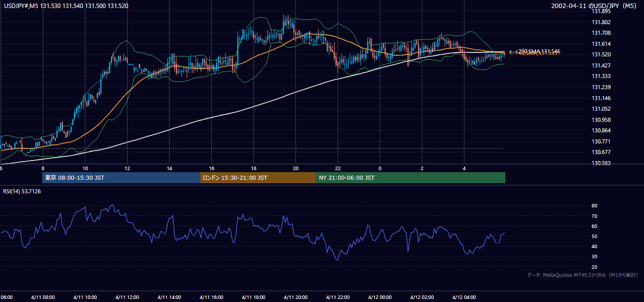This screenshot has height=302, width=644.
Task: Click the 4/11 12:00 bottom time label
Action: coord(127,297)
